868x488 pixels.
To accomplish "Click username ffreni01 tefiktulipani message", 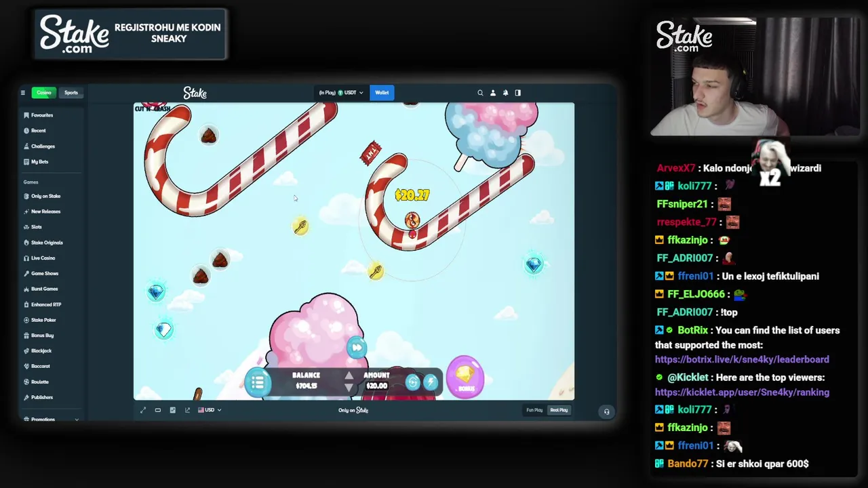I will (695, 277).
